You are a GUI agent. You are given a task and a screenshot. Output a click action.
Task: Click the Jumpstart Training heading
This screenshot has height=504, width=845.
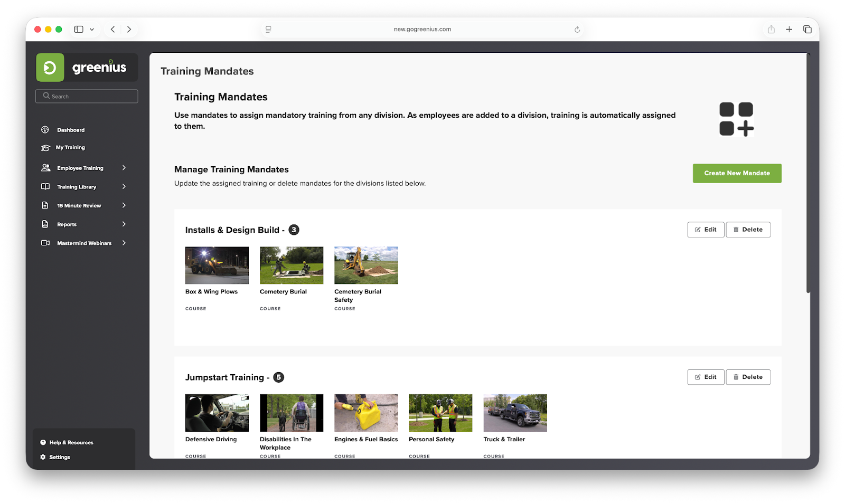click(224, 377)
